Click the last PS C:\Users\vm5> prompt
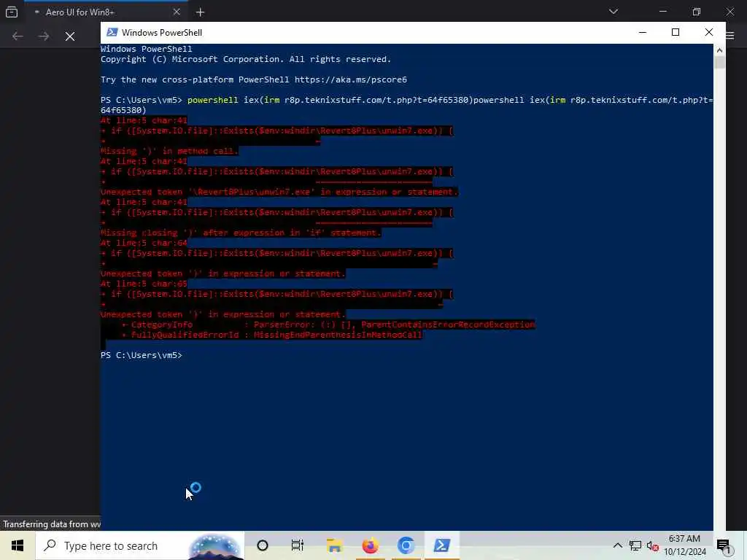Image resolution: width=747 pixels, height=560 pixels. tap(142, 355)
